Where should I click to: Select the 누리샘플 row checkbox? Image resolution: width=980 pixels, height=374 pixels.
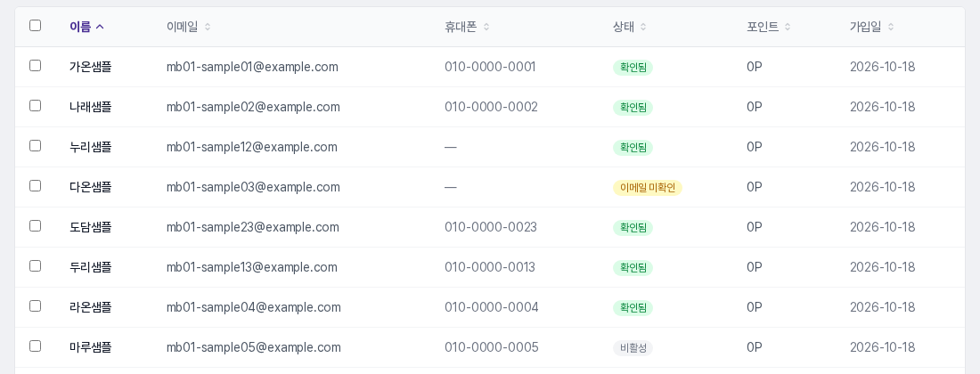(x=35, y=145)
